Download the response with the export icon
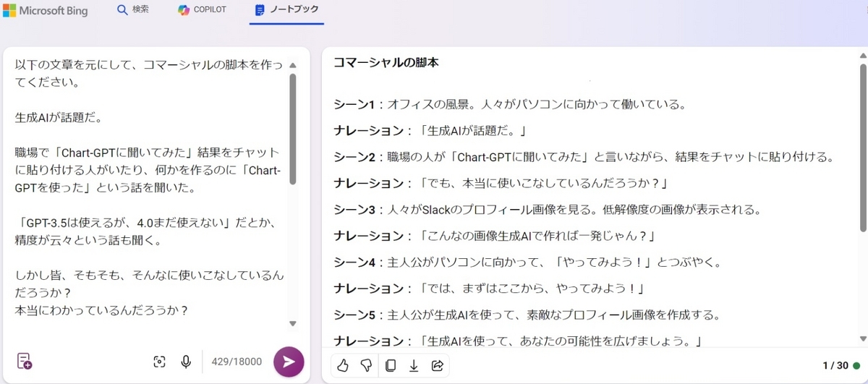Screen dimensions: 868x384 click(x=414, y=366)
